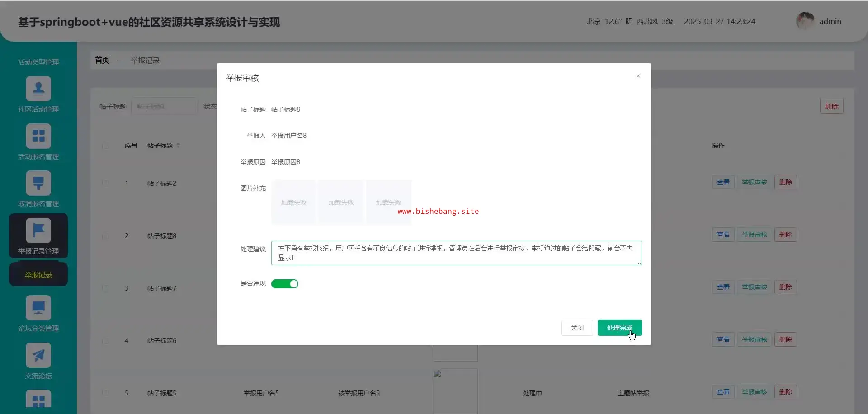The height and width of the screenshot is (414, 868).
Task: Open 交流论坛 paper plane icon in sidebar
Action: [x=38, y=355]
